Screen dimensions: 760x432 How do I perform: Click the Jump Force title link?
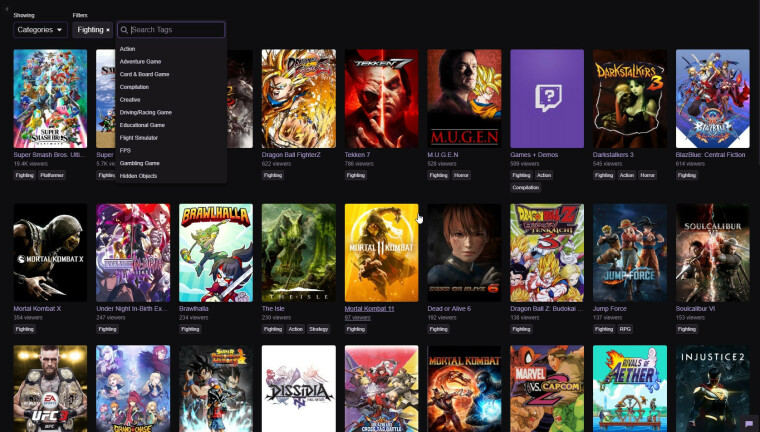point(610,308)
